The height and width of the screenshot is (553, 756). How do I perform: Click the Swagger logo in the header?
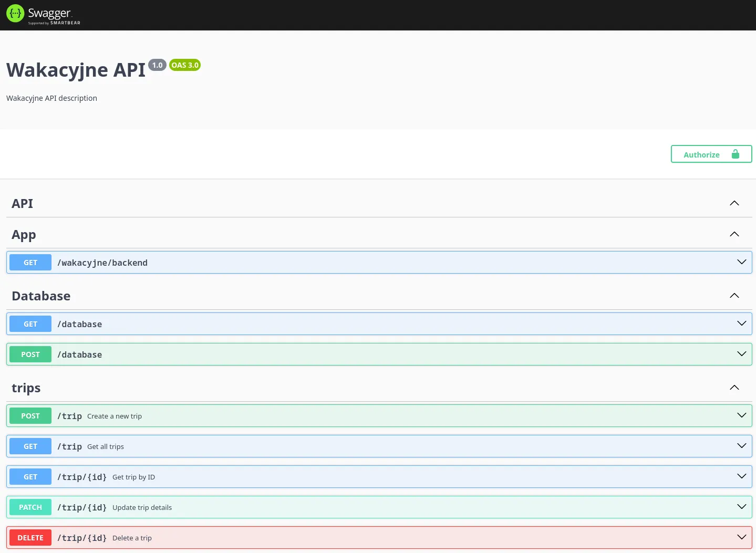point(42,14)
